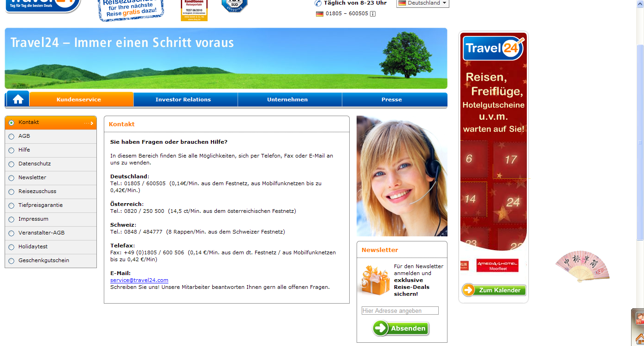Screen dimensions: 644x346
Task: Select the Geschenkgutschein sidebar option
Action: coord(51,261)
